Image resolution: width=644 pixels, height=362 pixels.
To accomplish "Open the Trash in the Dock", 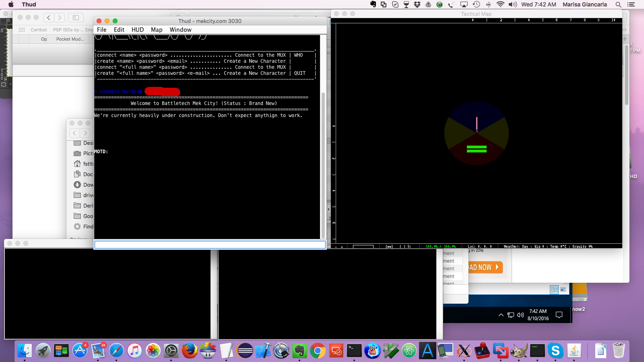I will [x=619, y=351].
